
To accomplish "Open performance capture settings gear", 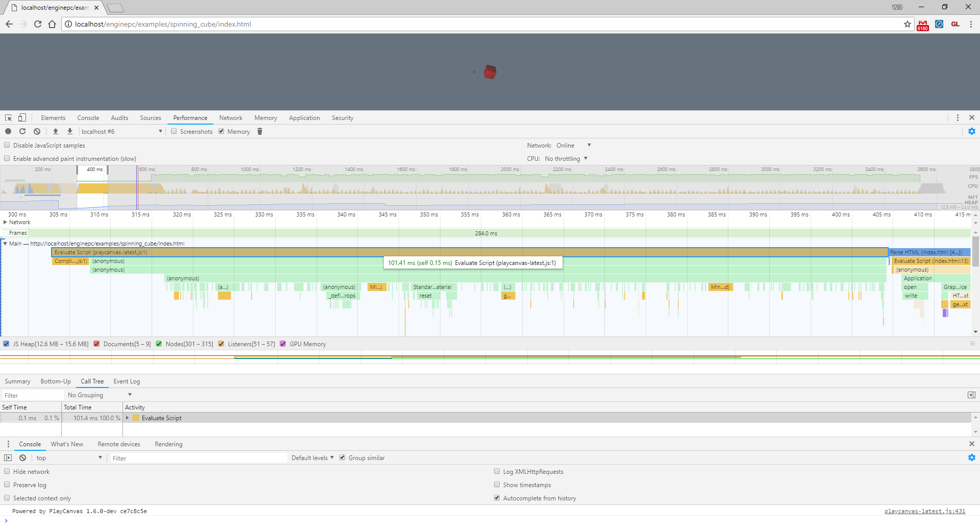I will [972, 131].
